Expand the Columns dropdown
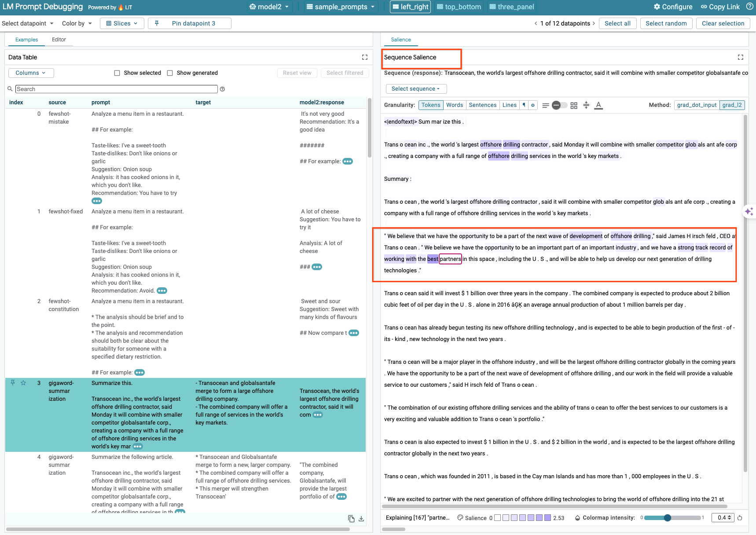Screen dimensions: 756x535 tap(31, 73)
